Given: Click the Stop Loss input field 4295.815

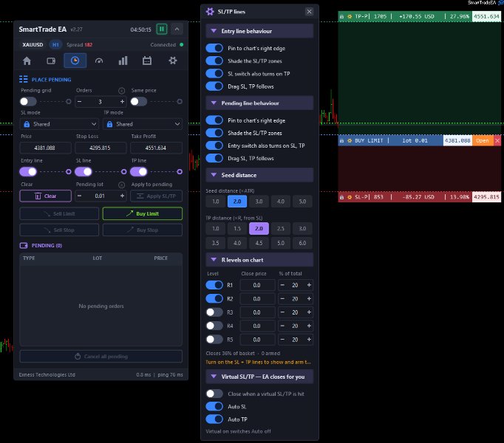Looking at the screenshot, I should [101, 148].
